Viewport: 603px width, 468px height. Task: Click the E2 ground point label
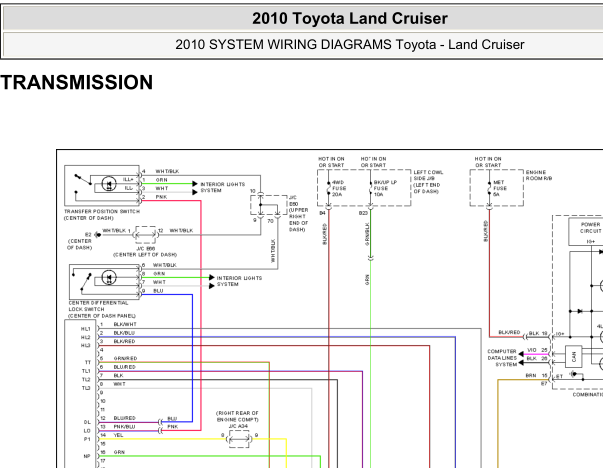[x=88, y=235]
